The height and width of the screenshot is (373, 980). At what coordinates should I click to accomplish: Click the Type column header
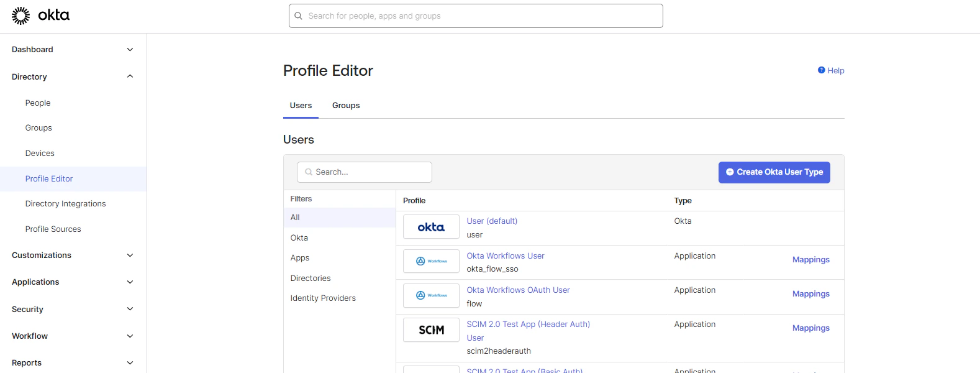pos(683,201)
